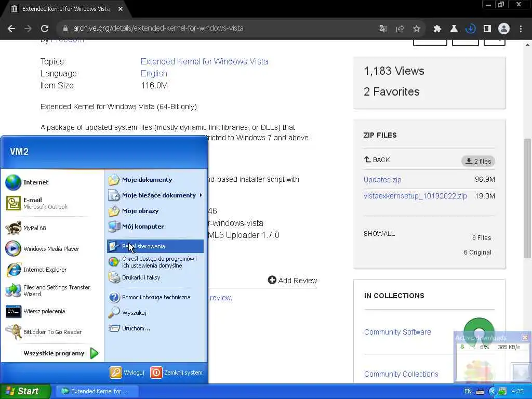Viewport: 532px width, 399px height.
Task: Open the extensions puzzle icon
Action: (x=437, y=29)
